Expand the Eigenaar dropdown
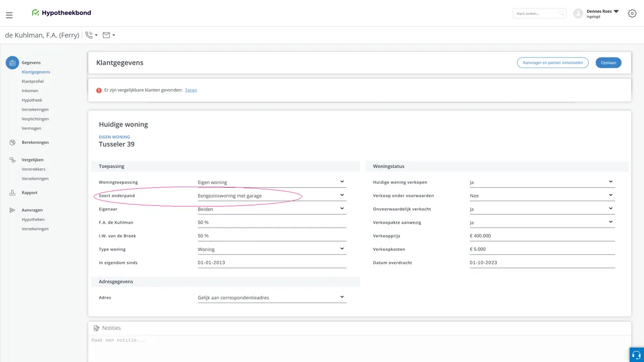 pos(272,209)
